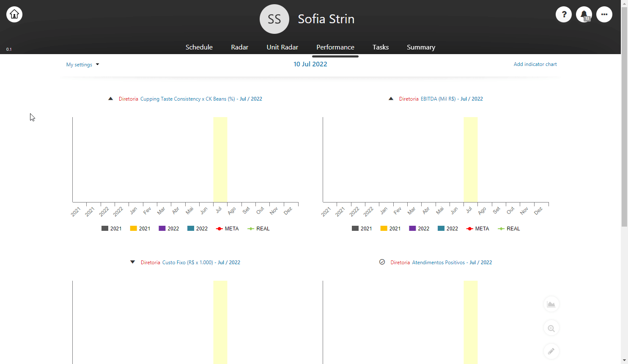The image size is (628, 364).
Task: Switch to the Radar tab
Action: pos(239,47)
